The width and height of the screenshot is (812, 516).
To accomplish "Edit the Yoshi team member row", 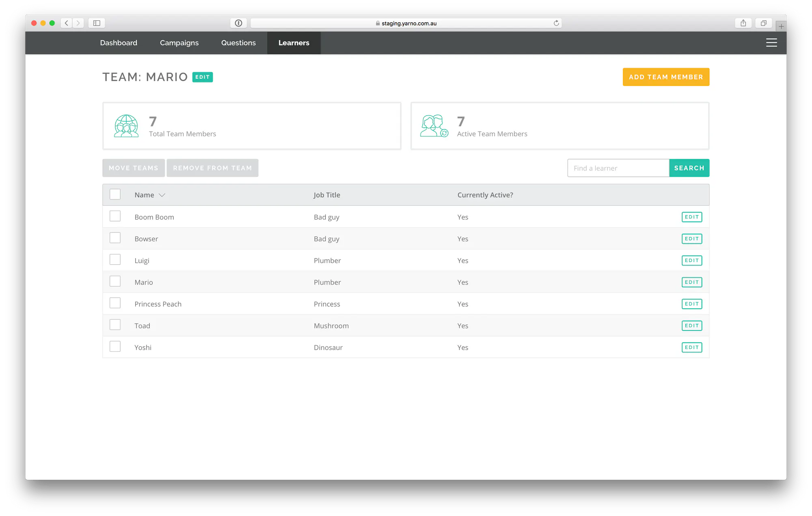I will [692, 347].
